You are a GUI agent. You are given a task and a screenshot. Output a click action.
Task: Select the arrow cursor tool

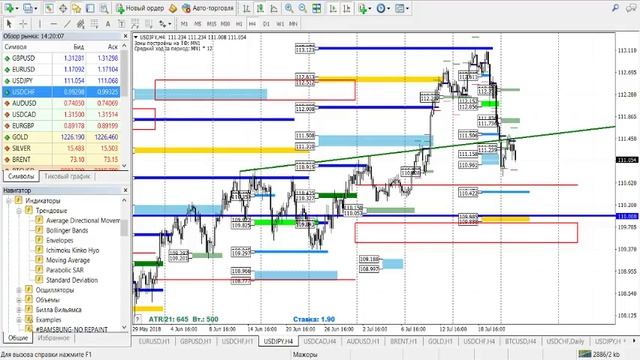coord(9,24)
